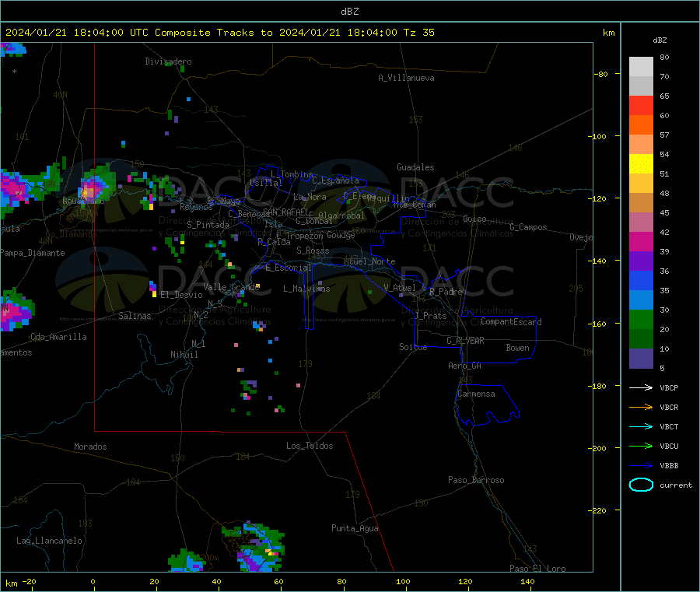Click the Soitue location label
700x592 pixels.
413,347
